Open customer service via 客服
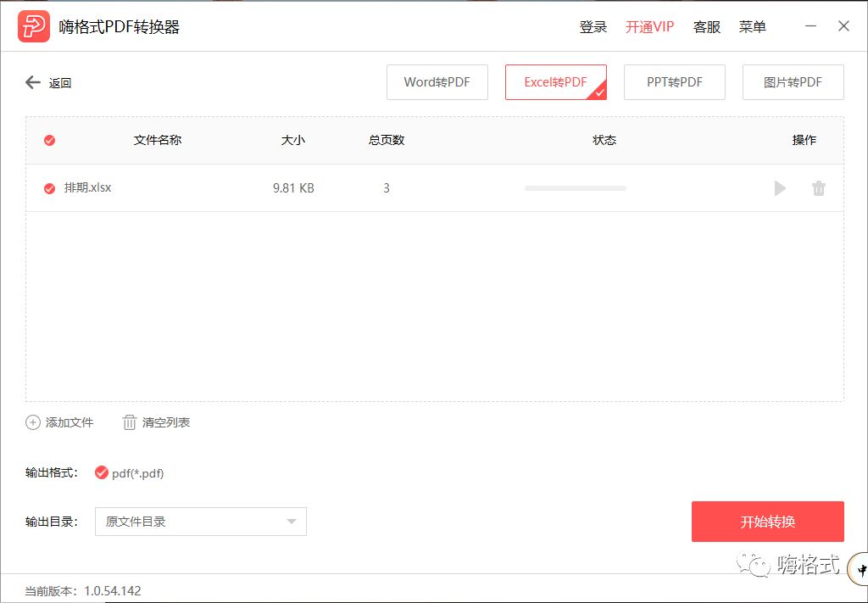Image resolution: width=868 pixels, height=603 pixels. (707, 26)
